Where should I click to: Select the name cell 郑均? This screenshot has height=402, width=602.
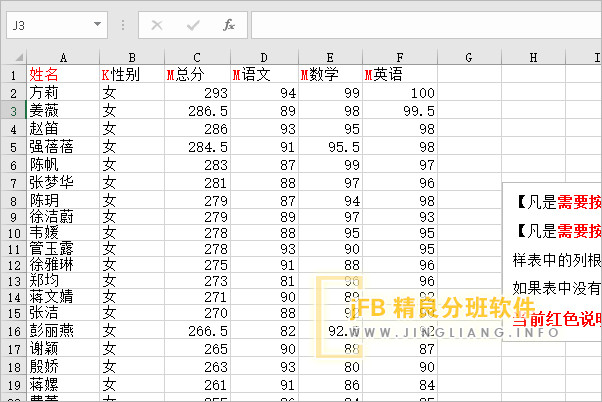(63, 281)
